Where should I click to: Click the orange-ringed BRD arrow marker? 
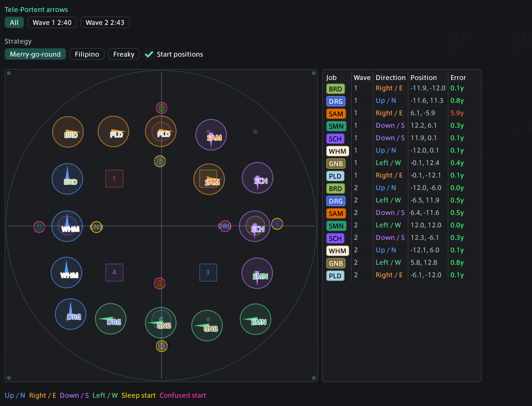pos(68,132)
